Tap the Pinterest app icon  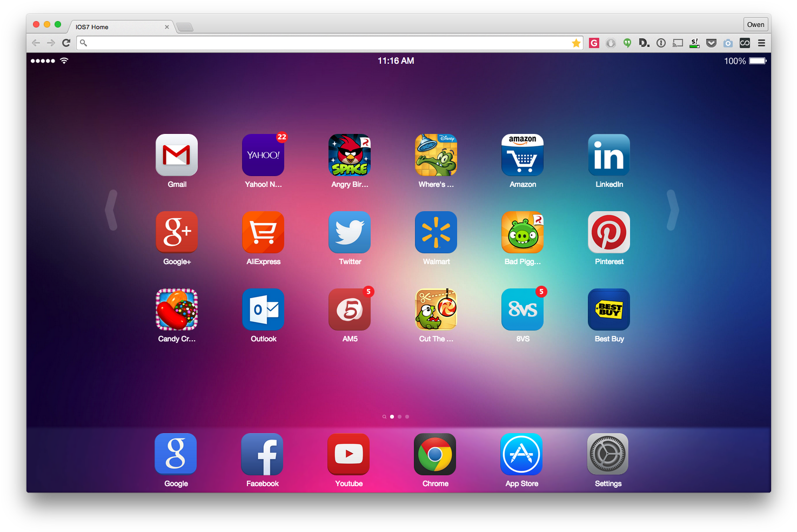(609, 232)
